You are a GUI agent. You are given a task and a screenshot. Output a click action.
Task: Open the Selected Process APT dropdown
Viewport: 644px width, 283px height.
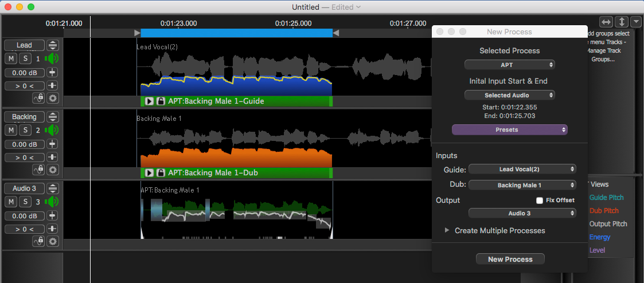pos(510,65)
